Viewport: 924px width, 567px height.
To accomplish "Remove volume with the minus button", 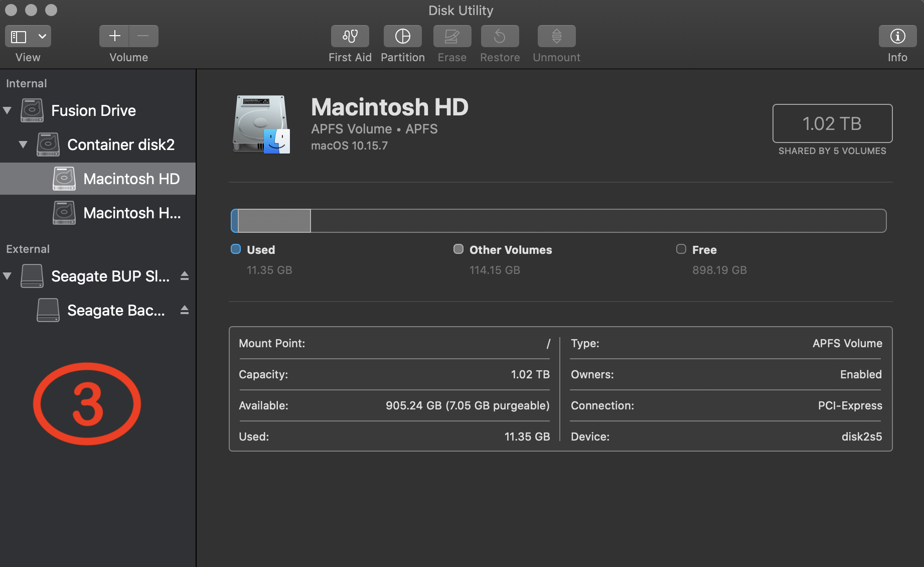I will [x=143, y=36].
